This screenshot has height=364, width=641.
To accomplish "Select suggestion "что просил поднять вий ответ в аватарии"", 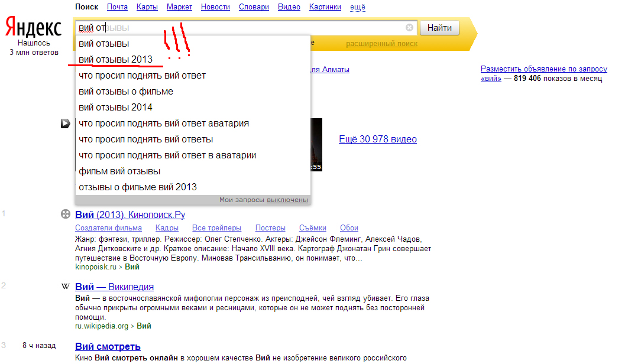I will pos(193,155).
